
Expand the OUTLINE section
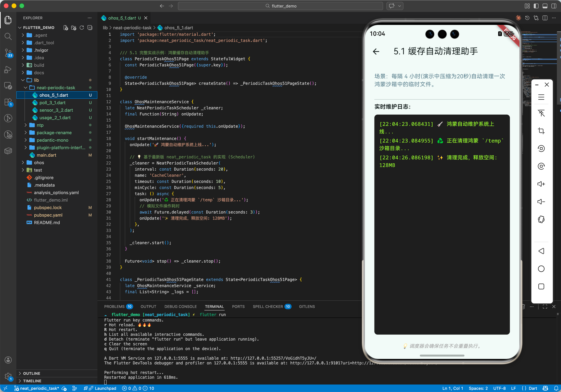(32, 373)
